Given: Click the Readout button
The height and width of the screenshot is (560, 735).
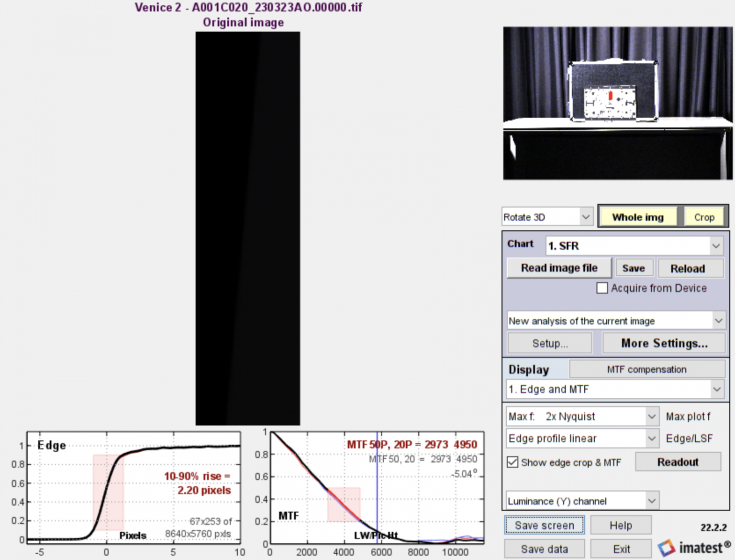Looking at the screenshot, I should (678, 461).
